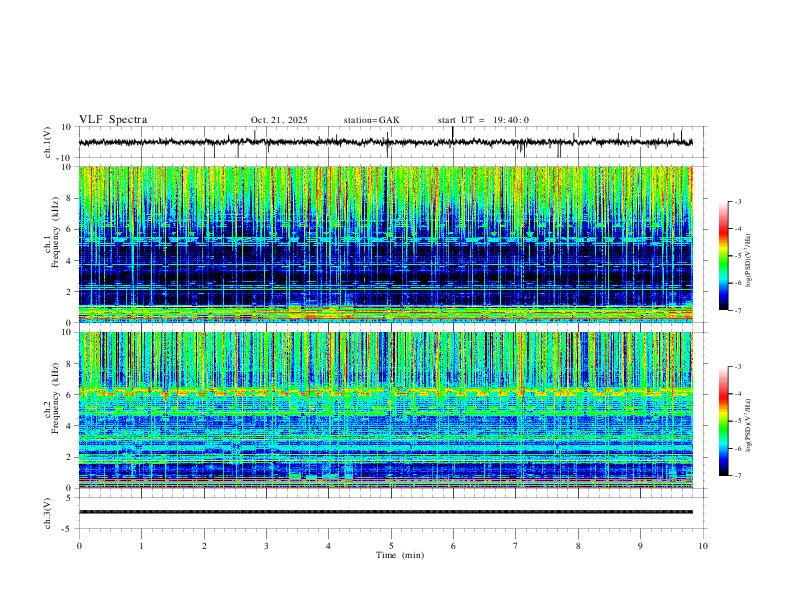Click the "-3" tick on ch.1 colorbar
The width and height of the screenshot is (792, 612).
click(x=738, y=201)
